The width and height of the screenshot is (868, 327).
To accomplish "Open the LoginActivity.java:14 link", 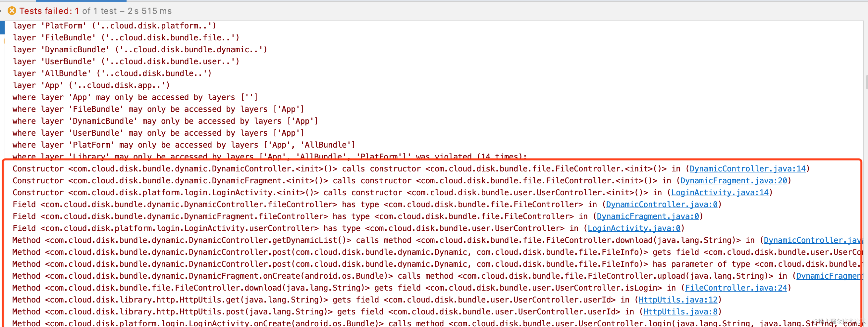I will click(x=720, y=193).
